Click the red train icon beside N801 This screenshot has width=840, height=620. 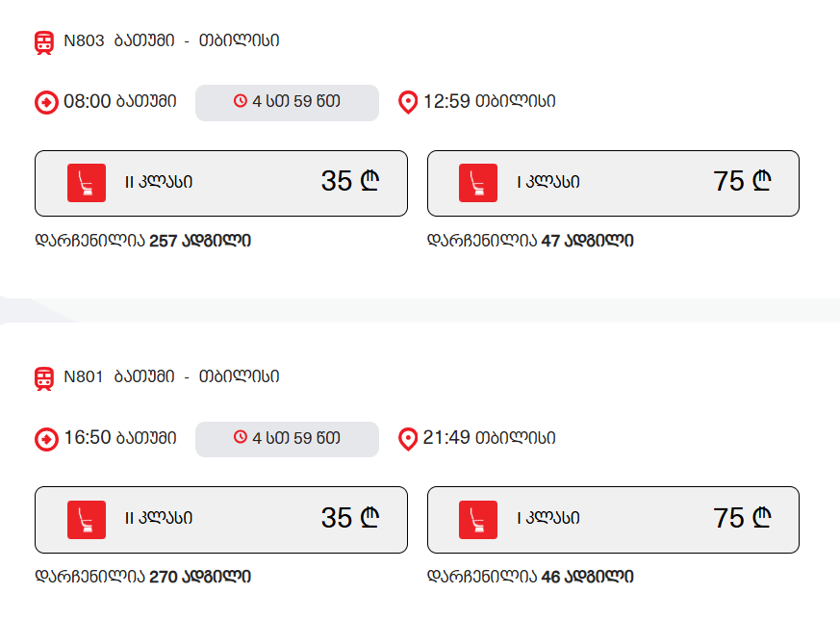(x=44, y=378)
